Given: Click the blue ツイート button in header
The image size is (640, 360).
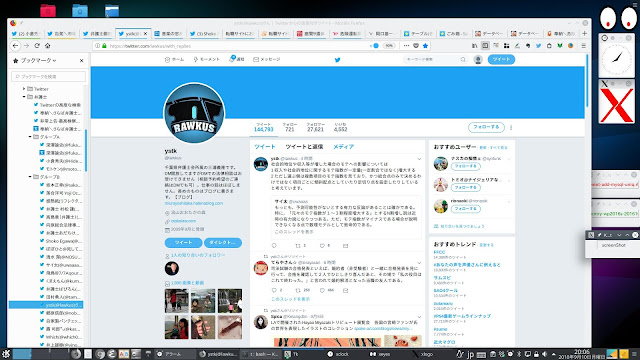Looking at the screenshot, I should pyautogui.click(x=501, y=60).
